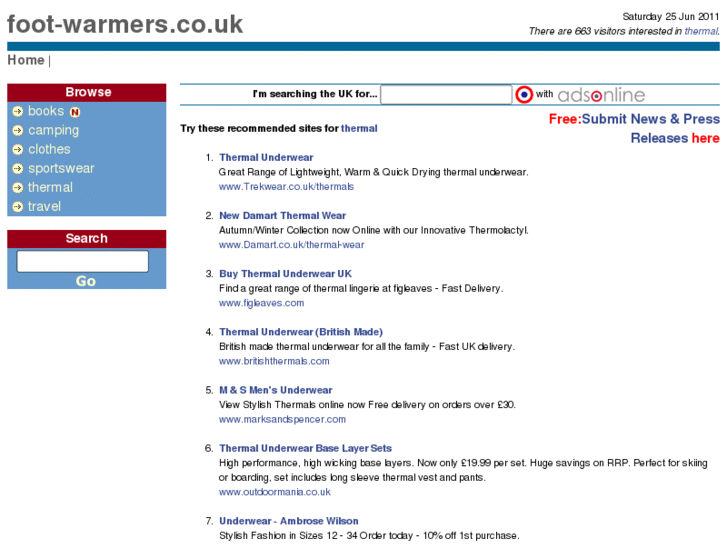Focus the 'searching the UK for' field

click(x=446, y=95)
